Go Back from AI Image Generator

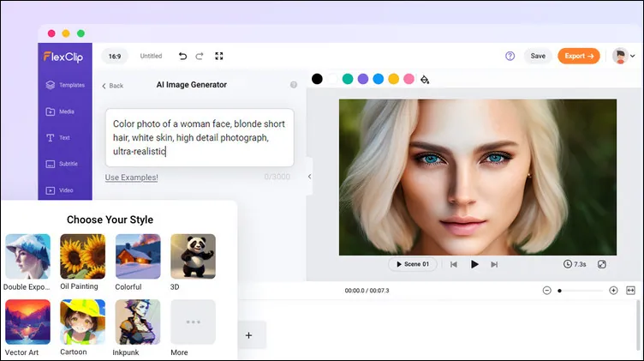[112, 86]
